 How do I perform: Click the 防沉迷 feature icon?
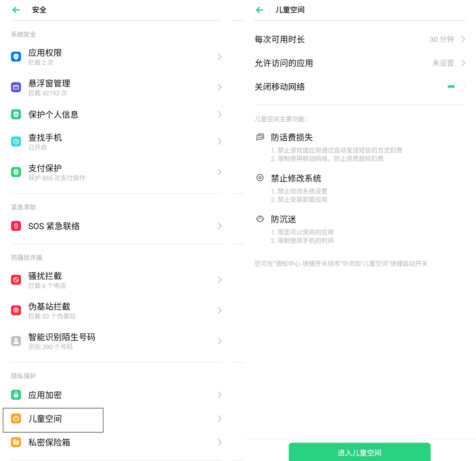pyautogui.click(x=260, y=219)
